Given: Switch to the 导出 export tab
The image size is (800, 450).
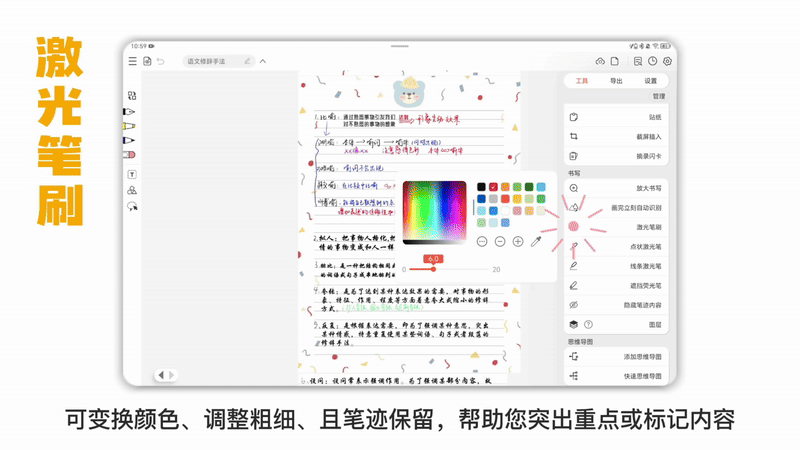Looking at the screenshot, I should coord(616,81).
